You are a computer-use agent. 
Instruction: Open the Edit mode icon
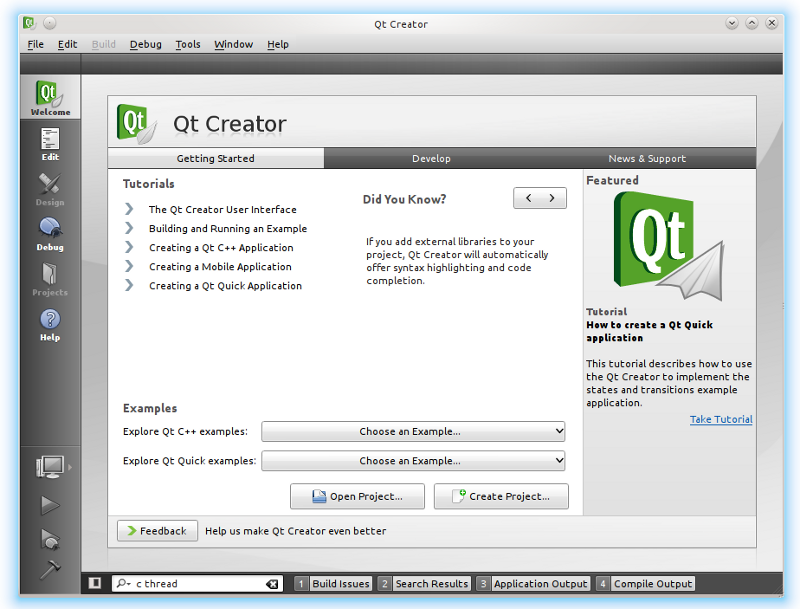pyautogui.click(x=50, y=144)
